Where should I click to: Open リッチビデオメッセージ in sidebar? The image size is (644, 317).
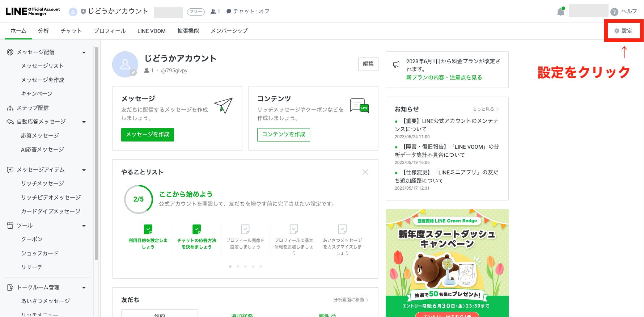(x=51, y=198)
